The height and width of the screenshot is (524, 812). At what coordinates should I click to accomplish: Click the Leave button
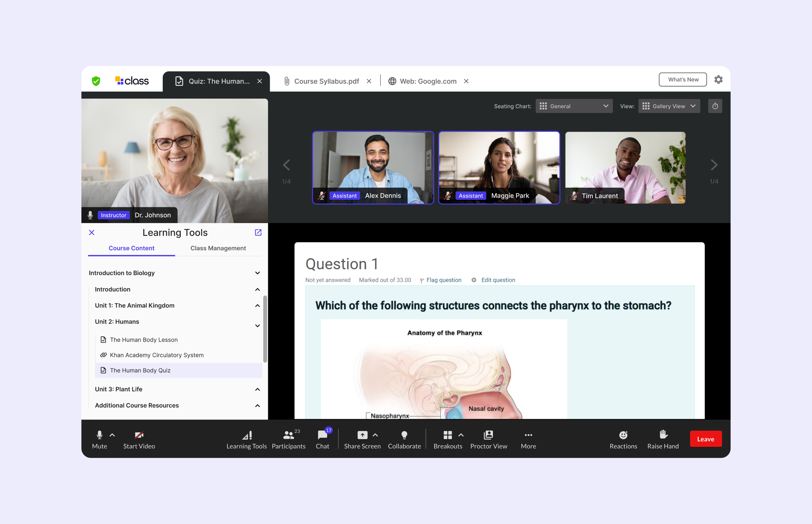point(706,439)
